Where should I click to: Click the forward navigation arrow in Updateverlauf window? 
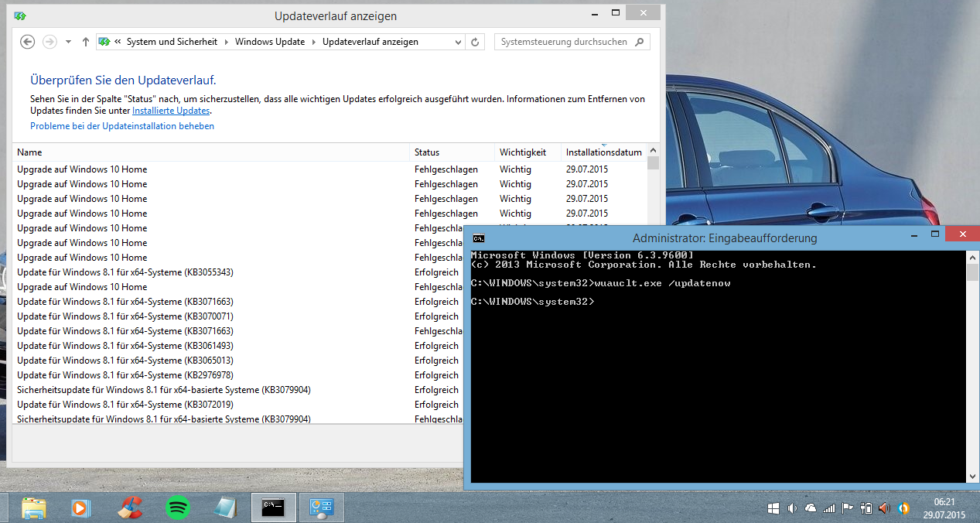pos(50,42)
